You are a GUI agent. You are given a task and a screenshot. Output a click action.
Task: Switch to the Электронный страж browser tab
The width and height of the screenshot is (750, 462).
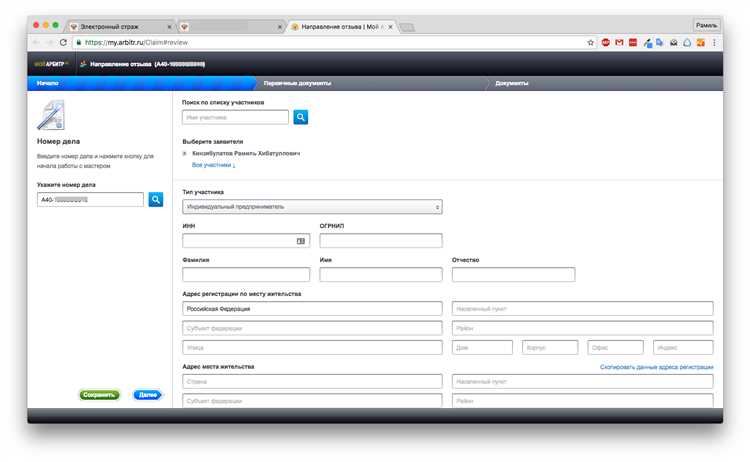(x=117, y=24)
